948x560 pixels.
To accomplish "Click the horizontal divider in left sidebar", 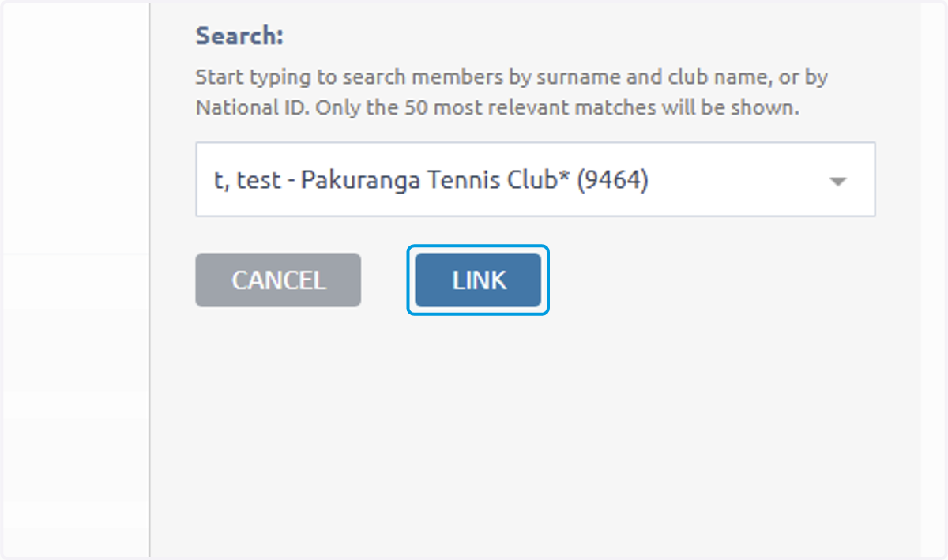I will click(74, 254).
